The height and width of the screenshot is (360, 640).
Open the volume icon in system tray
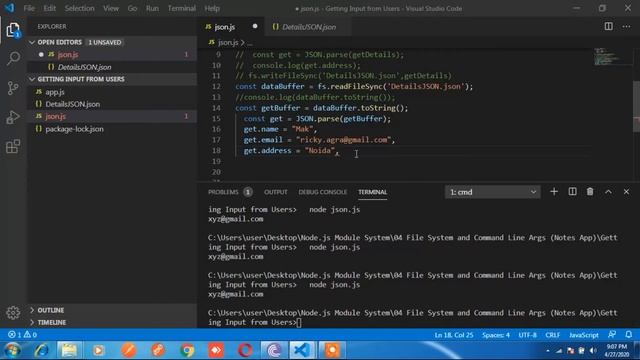[x=593, y=351]
